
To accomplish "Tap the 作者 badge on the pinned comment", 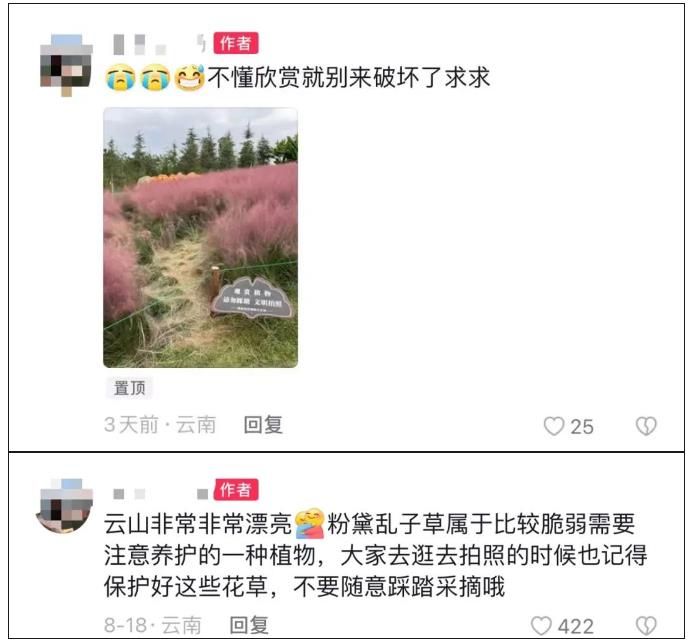I will pyautogui.click(x=236, y=43).
